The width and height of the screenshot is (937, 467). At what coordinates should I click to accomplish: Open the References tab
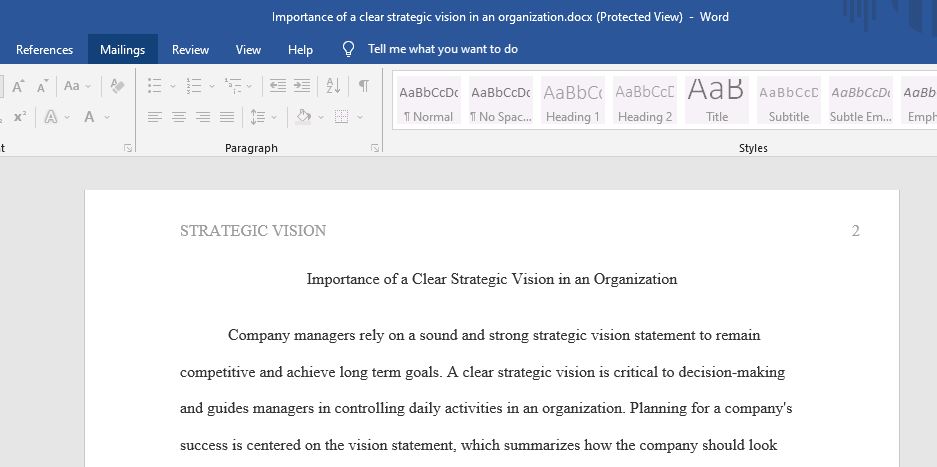pos(44,50)
